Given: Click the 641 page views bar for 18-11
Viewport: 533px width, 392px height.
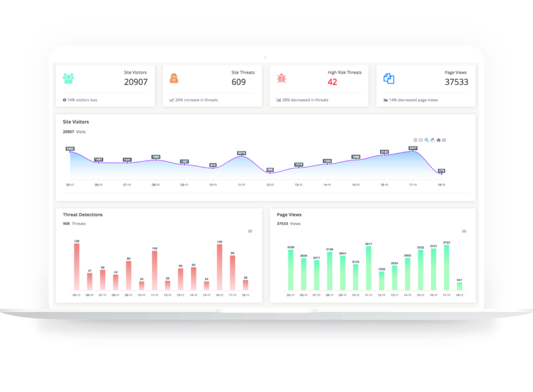Looking at the screenshot, I should [460, 286].
